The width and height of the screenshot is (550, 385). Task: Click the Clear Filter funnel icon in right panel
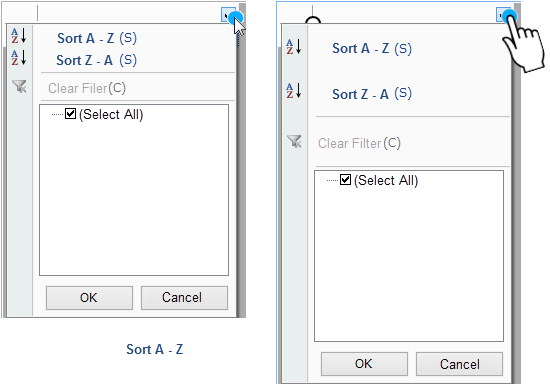click(294, 141)
